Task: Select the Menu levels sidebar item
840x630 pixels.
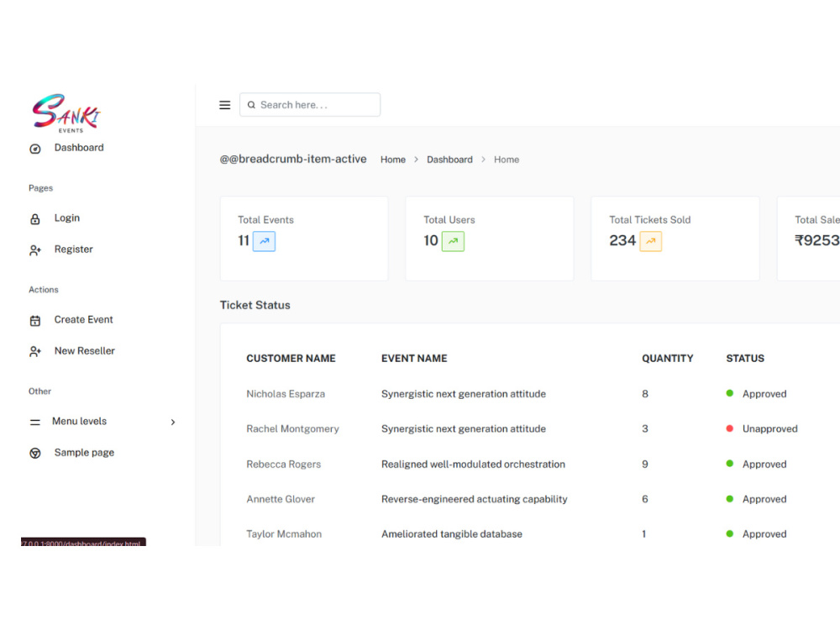Action: [x=79, y=422]
